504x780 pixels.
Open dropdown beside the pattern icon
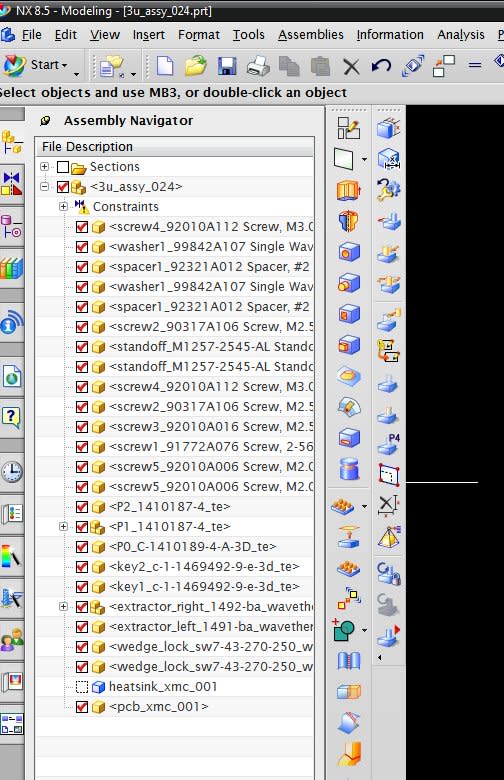(x=365, y=506)
